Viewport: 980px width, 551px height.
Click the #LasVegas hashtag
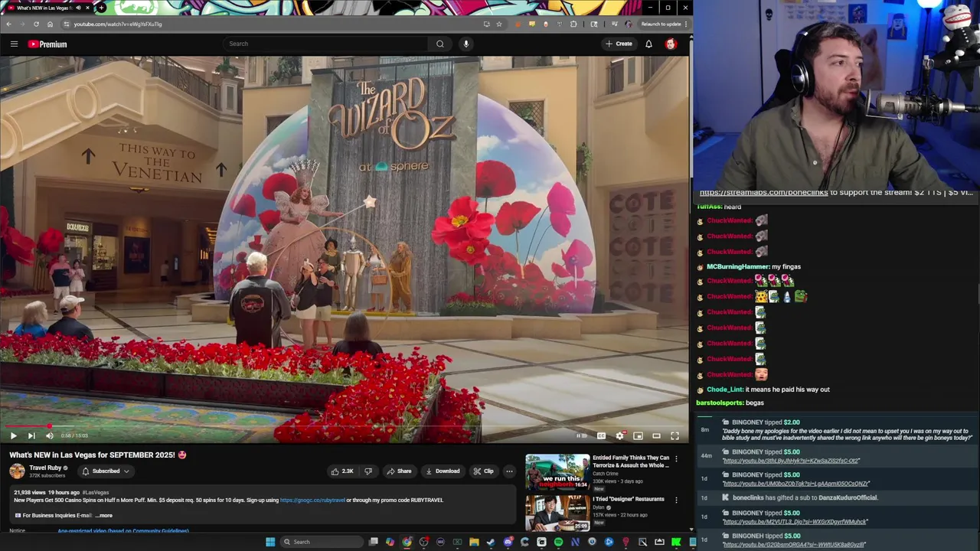[96, 492]
